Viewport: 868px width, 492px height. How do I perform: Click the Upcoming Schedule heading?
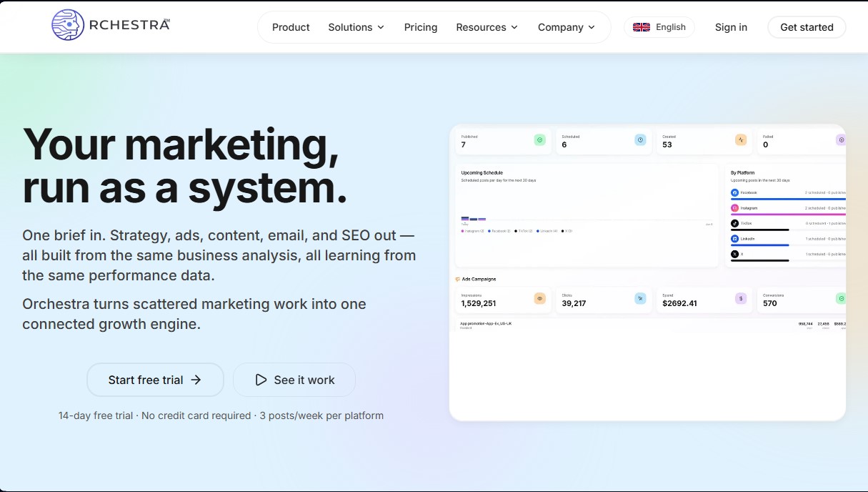click(x=482, y=173)
